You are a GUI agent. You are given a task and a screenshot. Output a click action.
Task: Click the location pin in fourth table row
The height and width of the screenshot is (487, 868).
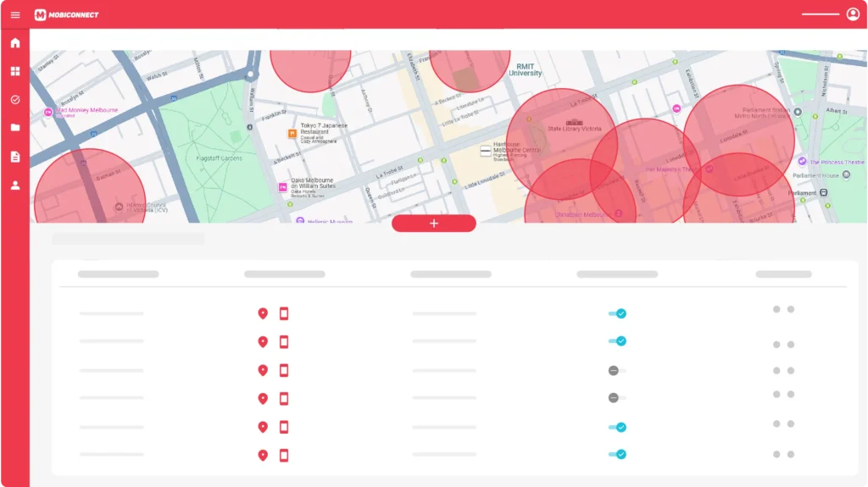[263, 398]
